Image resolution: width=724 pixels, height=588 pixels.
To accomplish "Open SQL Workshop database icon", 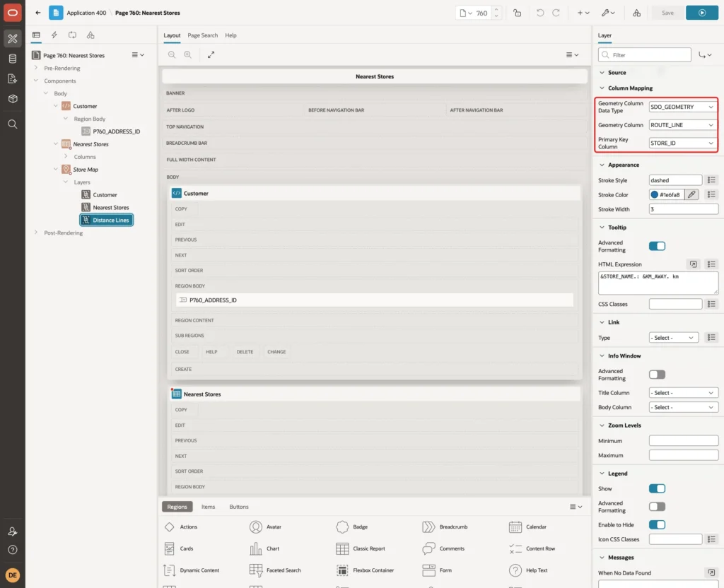I will (x=13, y=59).
